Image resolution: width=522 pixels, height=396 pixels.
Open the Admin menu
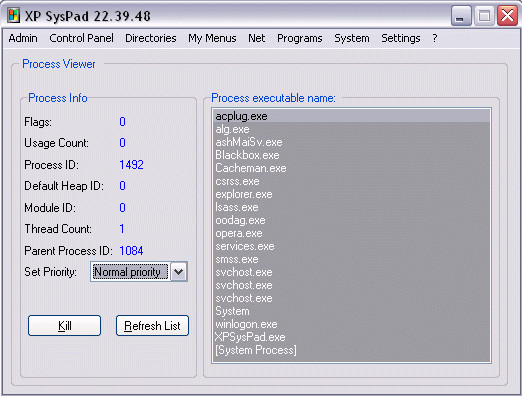(23, 38)
